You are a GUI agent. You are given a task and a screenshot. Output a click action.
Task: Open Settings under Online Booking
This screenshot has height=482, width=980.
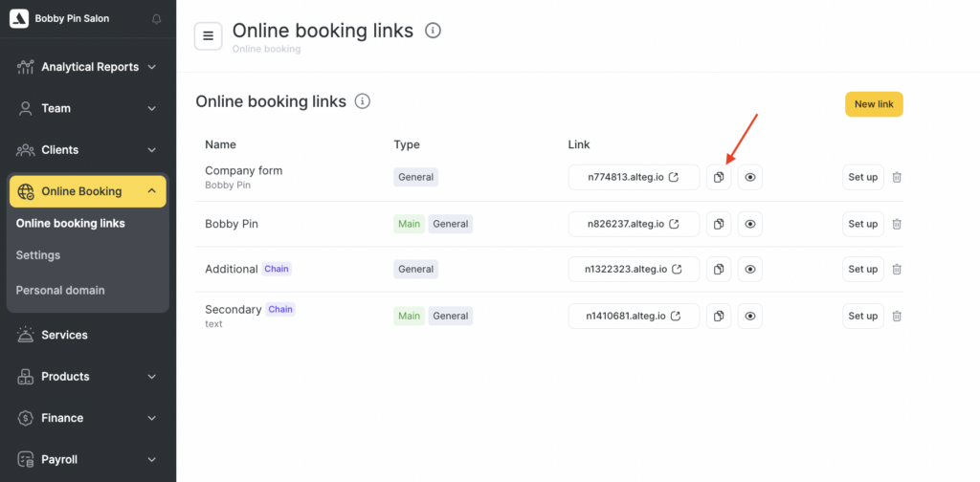pyautogui.click(x=38, y=255)
